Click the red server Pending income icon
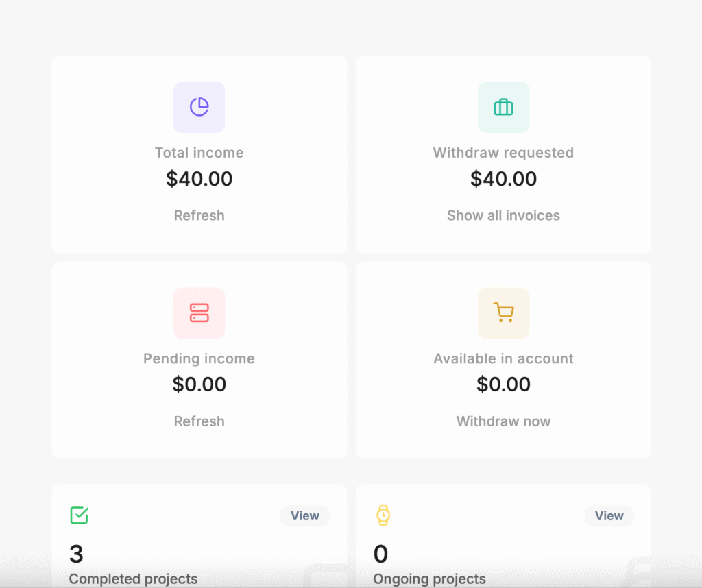This screenshot has height=588, width=702. (x=199, y=313)
